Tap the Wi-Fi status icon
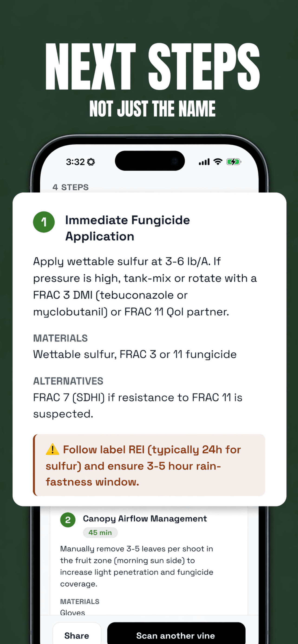This screenshot has height=644, width=298. 218,162
